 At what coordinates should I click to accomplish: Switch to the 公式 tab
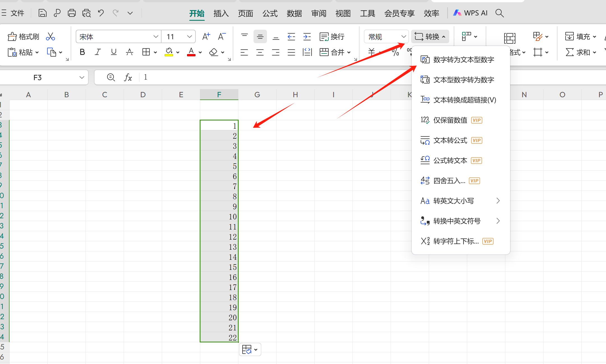click(270, 13)
